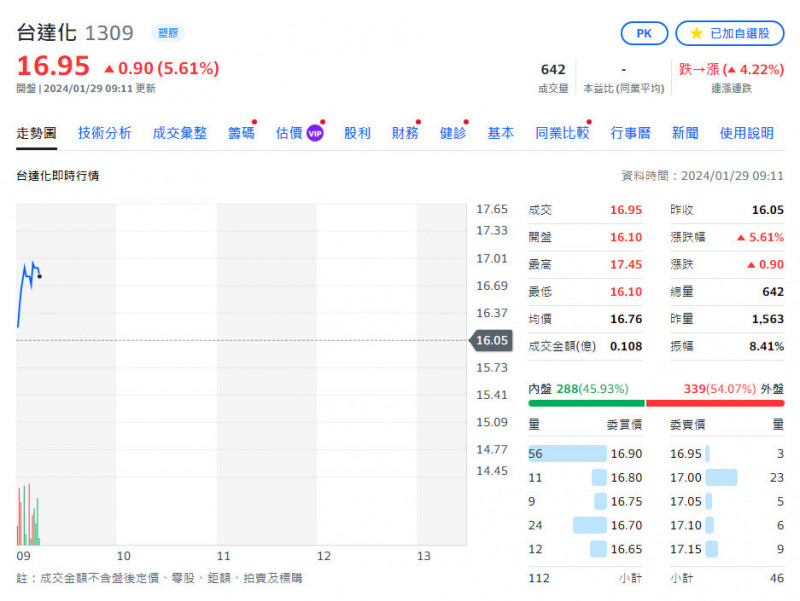The width and height of the screenshot is (800, 601).
Task: Click the 成交量 value 642
Action: coord(553,69)
